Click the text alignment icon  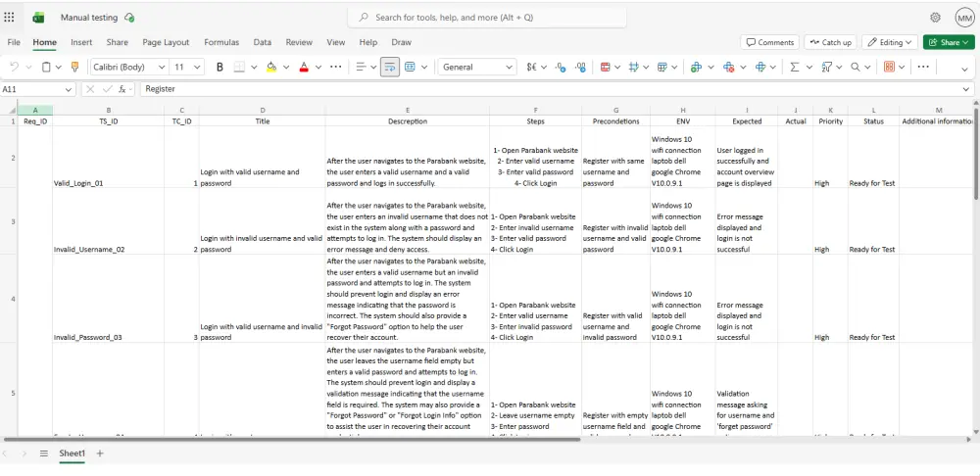click(361, 67)
